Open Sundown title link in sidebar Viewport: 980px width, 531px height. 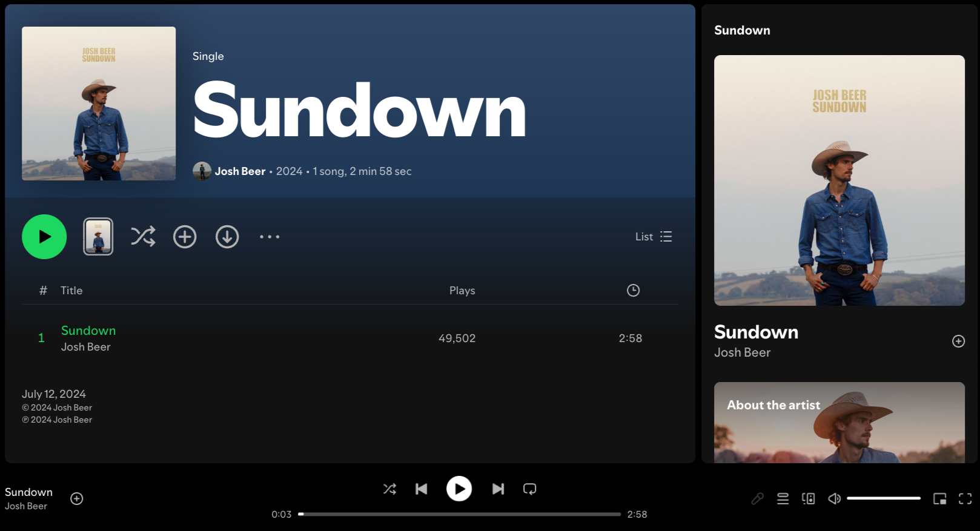click(x=756, y=332)
